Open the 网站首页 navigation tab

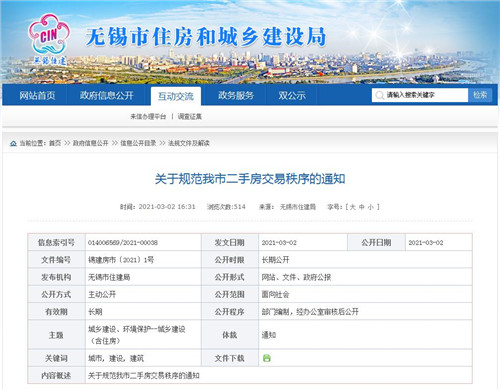[37, 96]
